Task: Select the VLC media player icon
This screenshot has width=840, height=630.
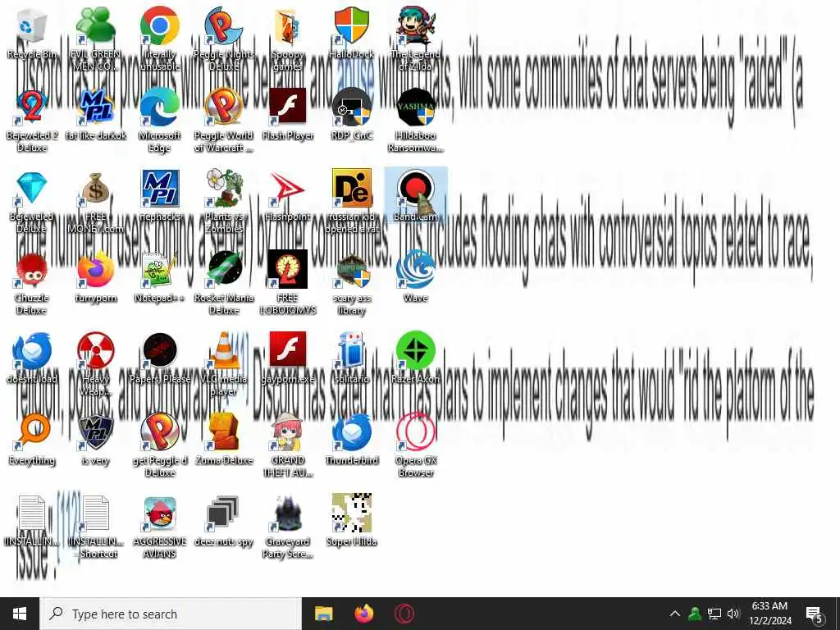Action: coord(224,351)
